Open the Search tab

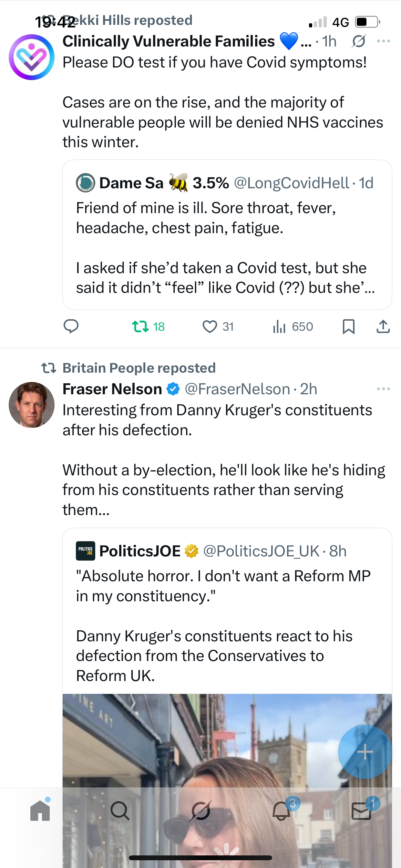[x=120, y=811]
